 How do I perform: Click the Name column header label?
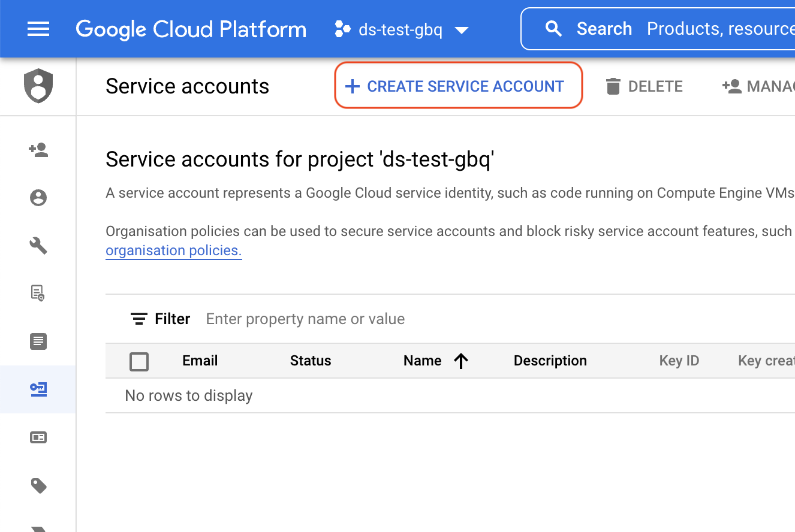423,361
